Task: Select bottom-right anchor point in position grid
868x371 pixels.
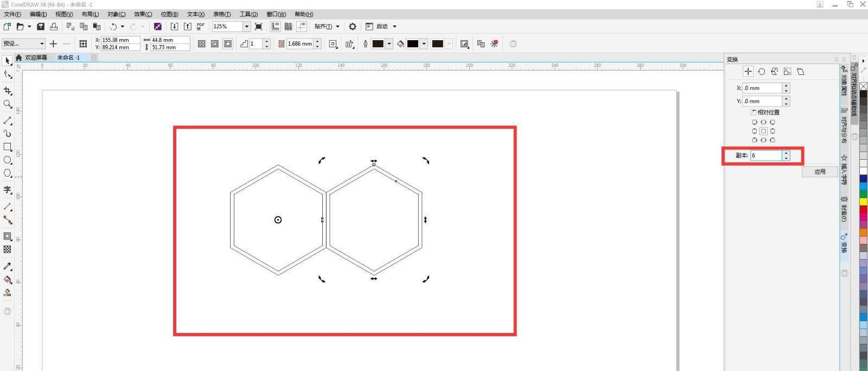Action: click(772, 140)
